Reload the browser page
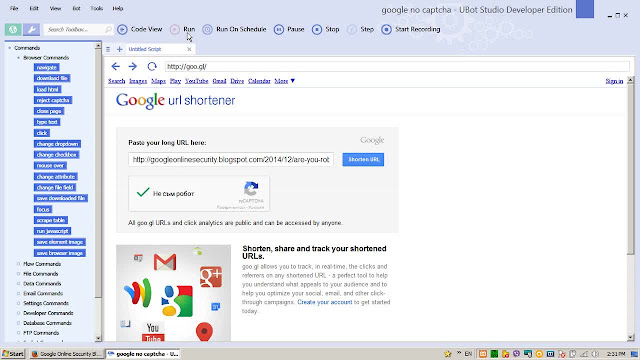The image size is (640, 360). [152, 66]
